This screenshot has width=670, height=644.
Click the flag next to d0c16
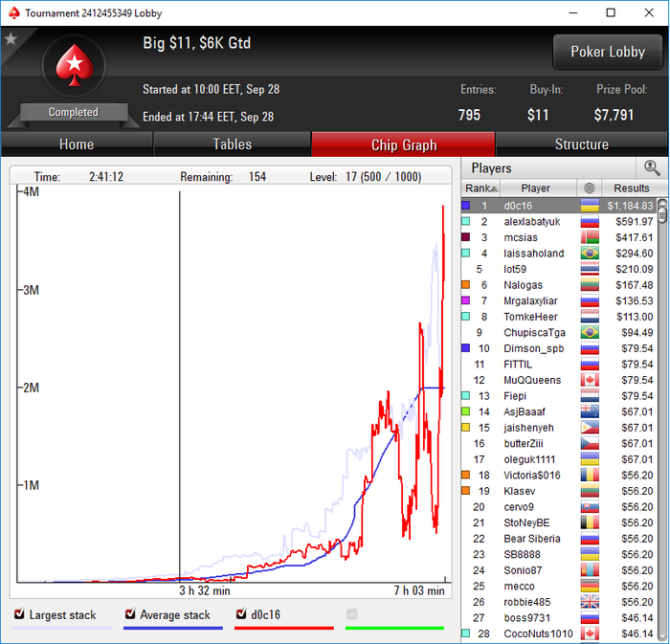(x=590, y=206)
